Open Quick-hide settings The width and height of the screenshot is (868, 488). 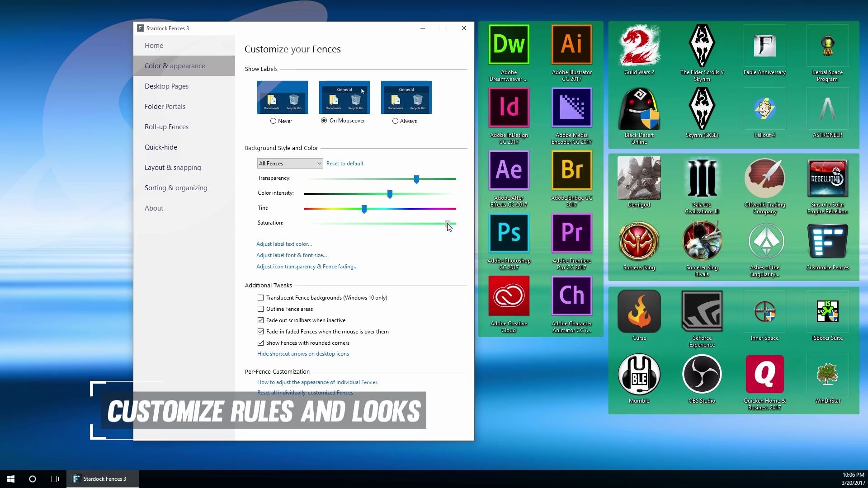[x=184, y=147]
